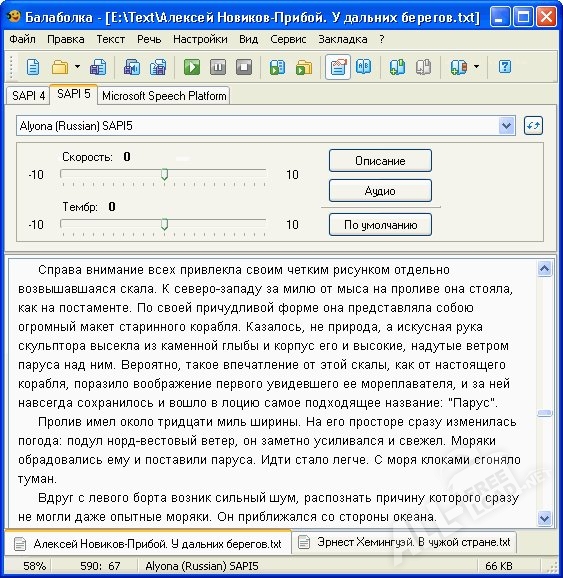The width and height of the screenshot is (563, 578).
Task: Expand the bookmark toolbar dropdown arrow
Action: click(476, 67)
